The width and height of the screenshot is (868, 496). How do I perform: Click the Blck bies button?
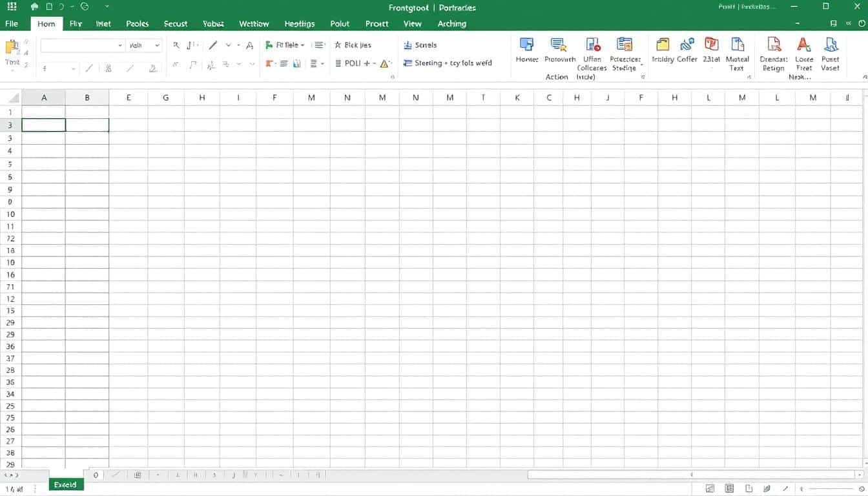click(x=353, y=45)
